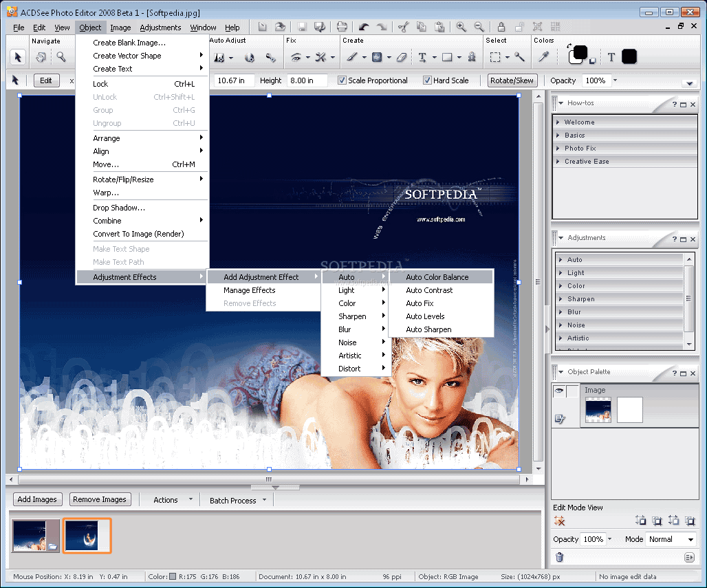Screen dimensions: 707x588
Task: Choose Auto Levels from submenu
Action: click(441, 316)
